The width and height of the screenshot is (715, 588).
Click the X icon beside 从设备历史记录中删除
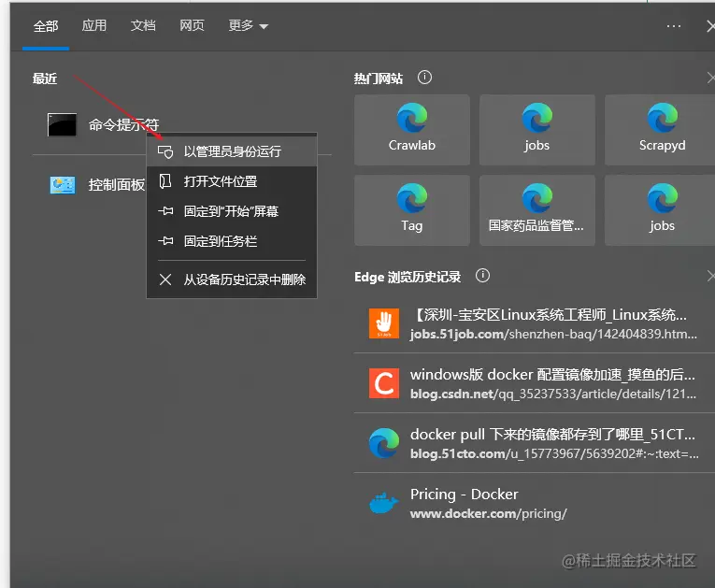point(165,280)
